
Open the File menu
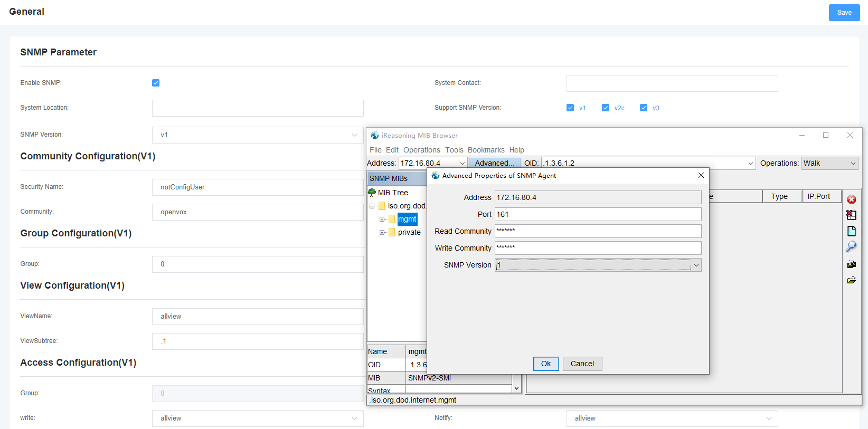[x=375, y=150]
